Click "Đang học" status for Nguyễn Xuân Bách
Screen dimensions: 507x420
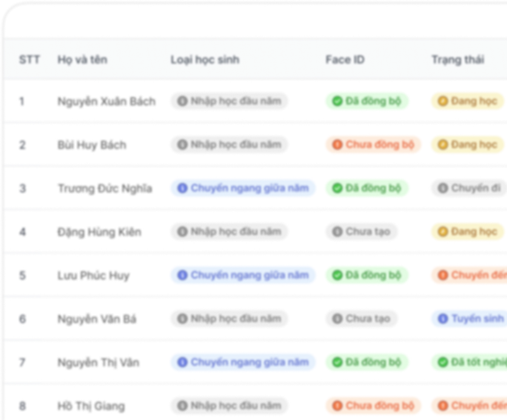pyautogui.click(x=468, y=101)
